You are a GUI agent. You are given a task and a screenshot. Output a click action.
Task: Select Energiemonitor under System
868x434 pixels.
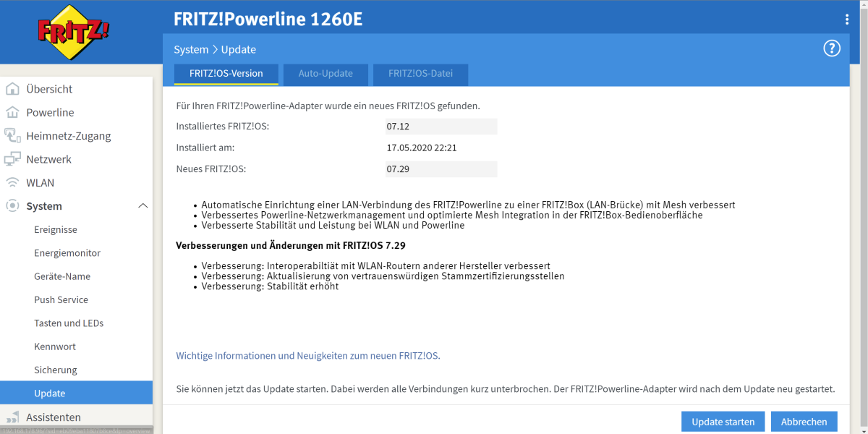[x=67, y=253]
